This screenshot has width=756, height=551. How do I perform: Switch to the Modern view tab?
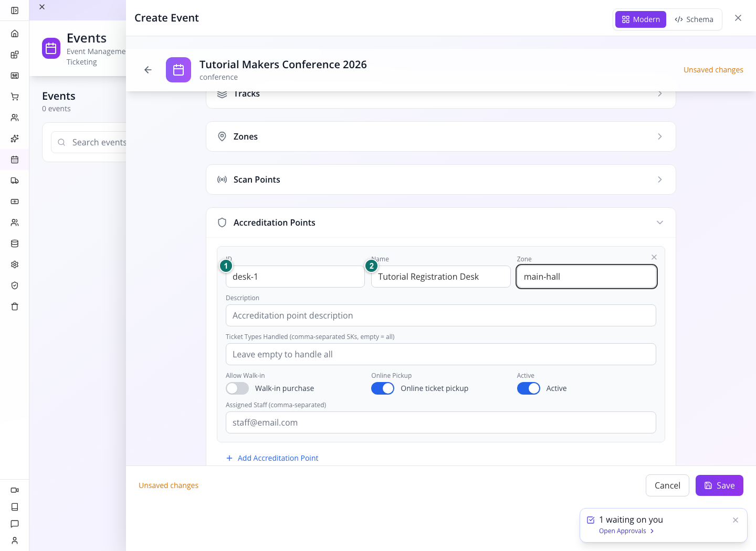(x=640, y=19)
